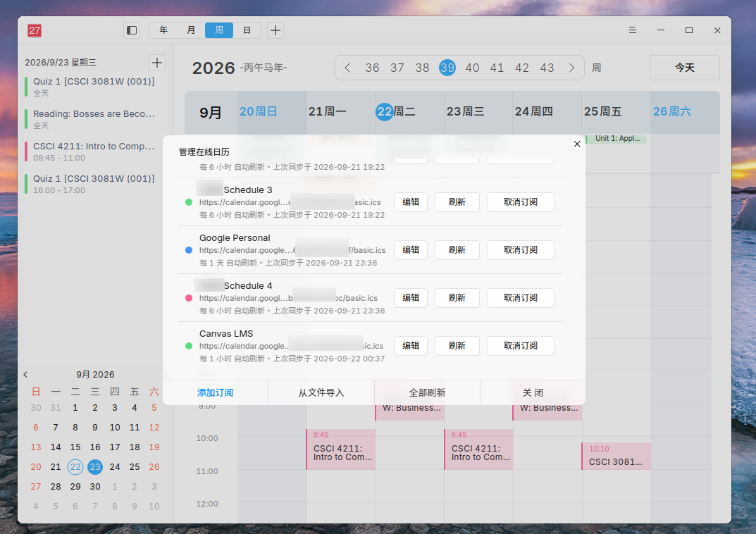The image size is (756, 534).
Task: Switch to Month view tab
Action: point(191,30)
